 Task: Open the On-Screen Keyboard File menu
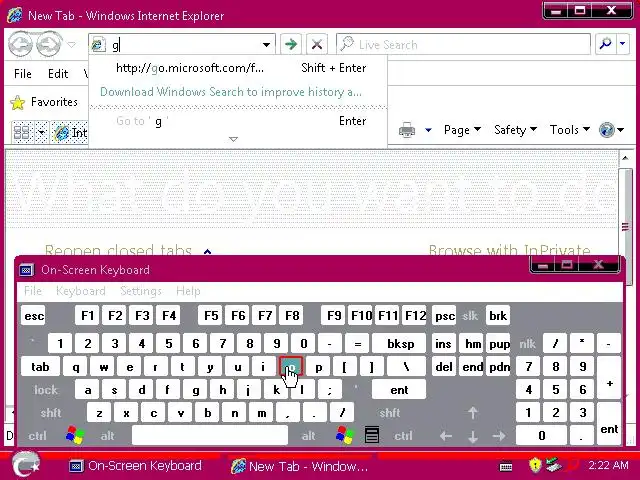33,291
